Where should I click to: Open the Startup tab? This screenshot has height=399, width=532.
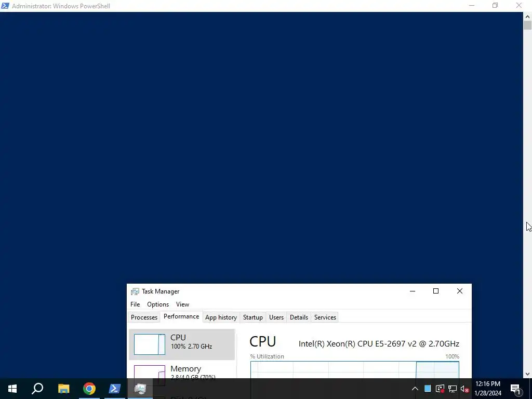pos(253,317)
